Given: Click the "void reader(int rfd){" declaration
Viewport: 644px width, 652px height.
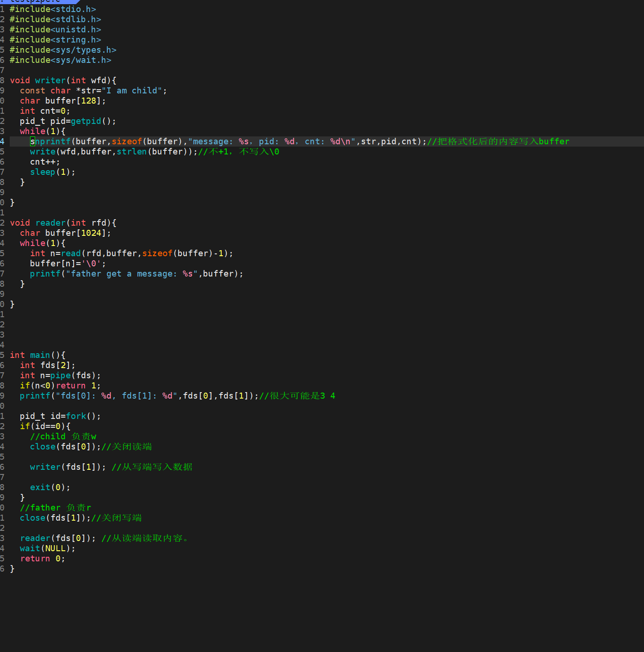Looking at the screenshot, I should click(63, 223).
